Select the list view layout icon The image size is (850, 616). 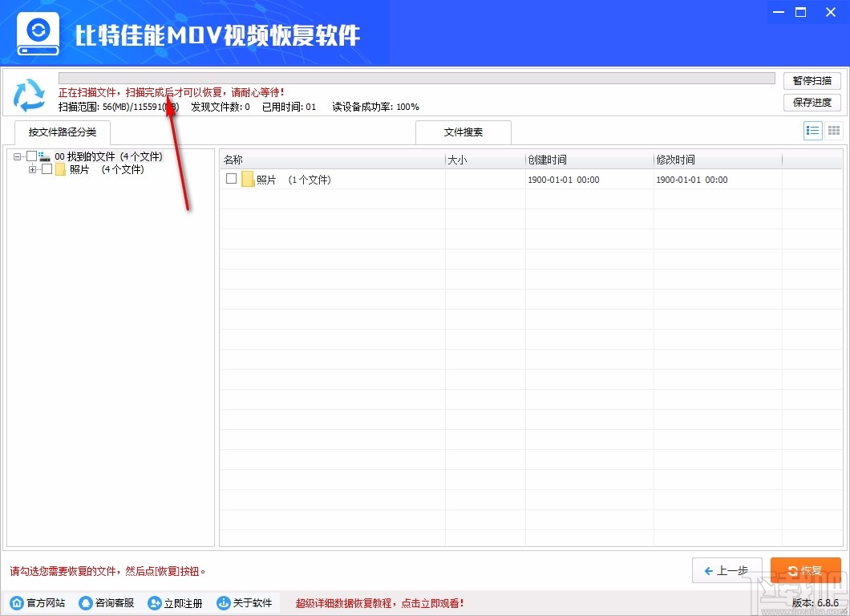click(x=812, y=130)
